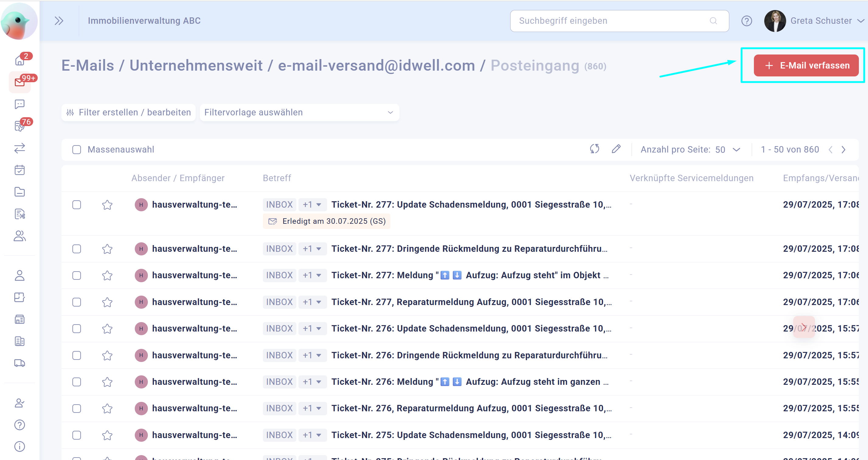Go to previous page of emails
This screenshot has height=460, width=868.
coord(831,149)
